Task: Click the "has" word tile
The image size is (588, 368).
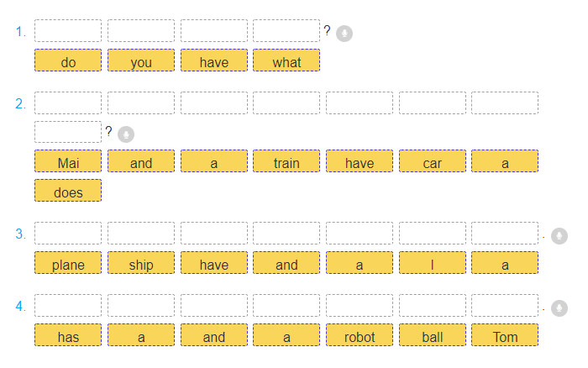Action: [x=68, y=336]
